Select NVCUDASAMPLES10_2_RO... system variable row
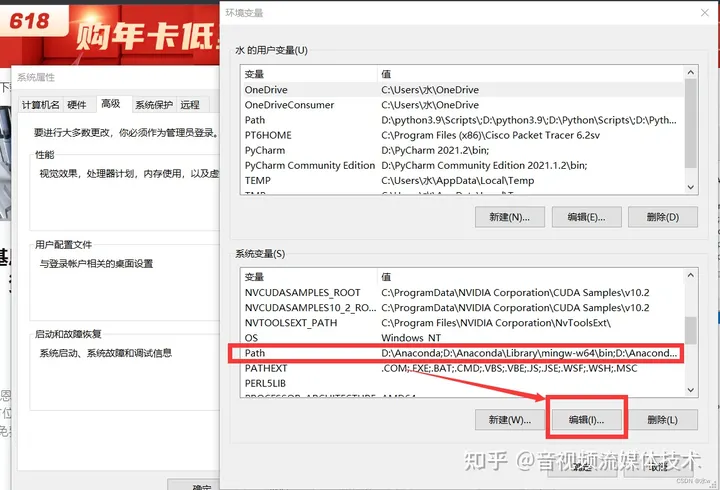The width and height of the screenshot is (720, 490). click(x=462, y=308)
